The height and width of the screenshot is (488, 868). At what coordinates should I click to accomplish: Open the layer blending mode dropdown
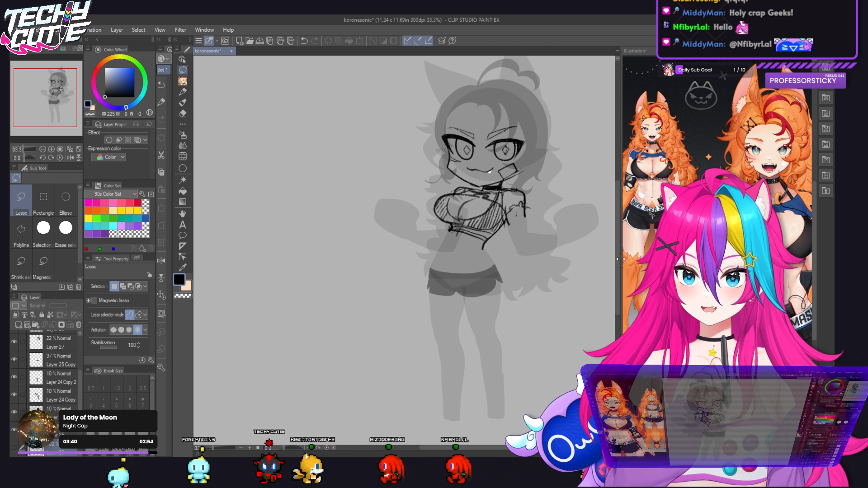click(x=38, y=306)
